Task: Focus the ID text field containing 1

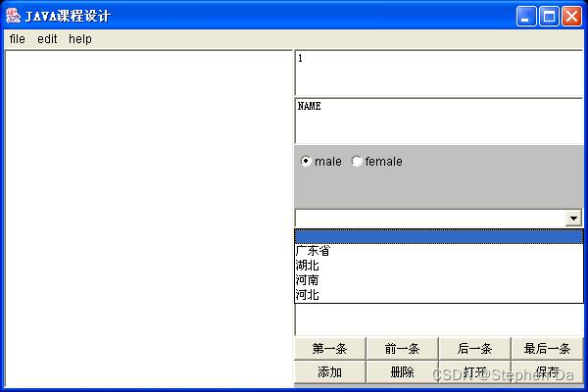Action: 439,73
